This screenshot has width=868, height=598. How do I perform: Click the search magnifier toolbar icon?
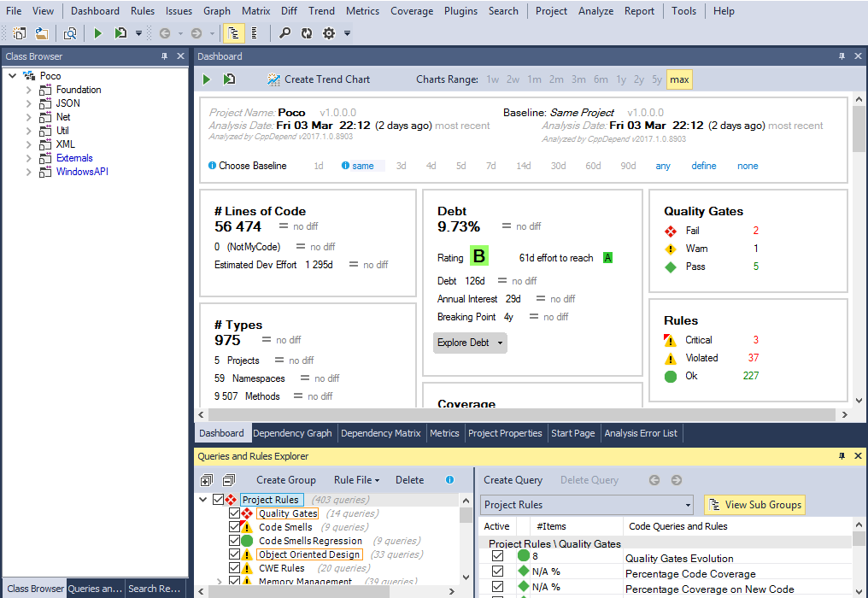click(x=284, y=33)
